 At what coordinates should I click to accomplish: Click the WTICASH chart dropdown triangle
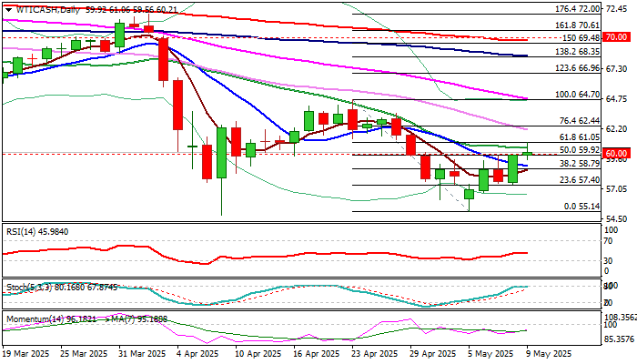point(8,11)
